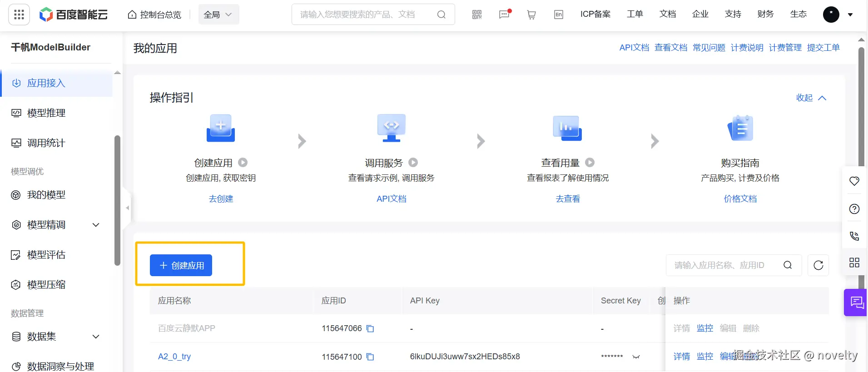Screen dimensions: 868x372
Task: Click the heart favorite icon on right panel
Action: pyautogui.click(x=854, y=181)
